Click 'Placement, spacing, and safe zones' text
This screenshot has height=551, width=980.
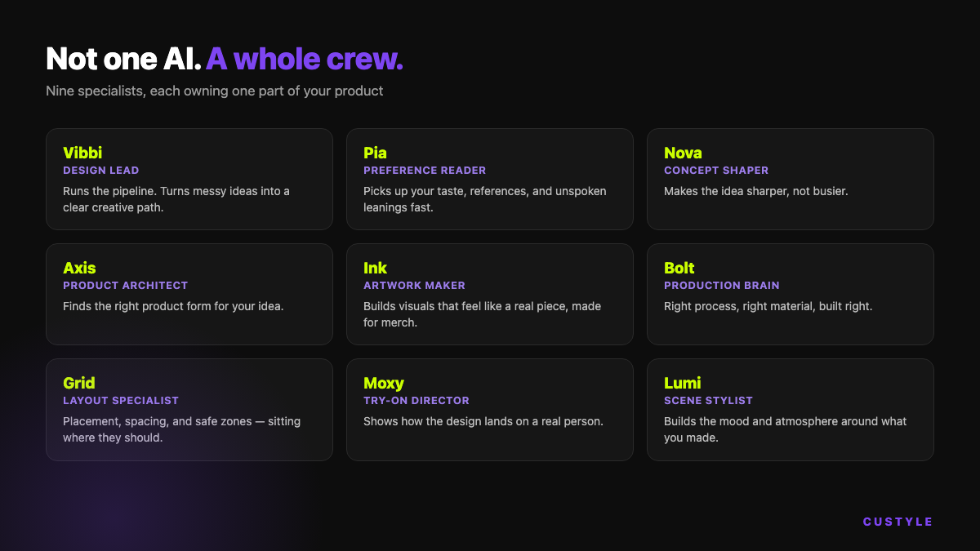click(x=181, y=429)
